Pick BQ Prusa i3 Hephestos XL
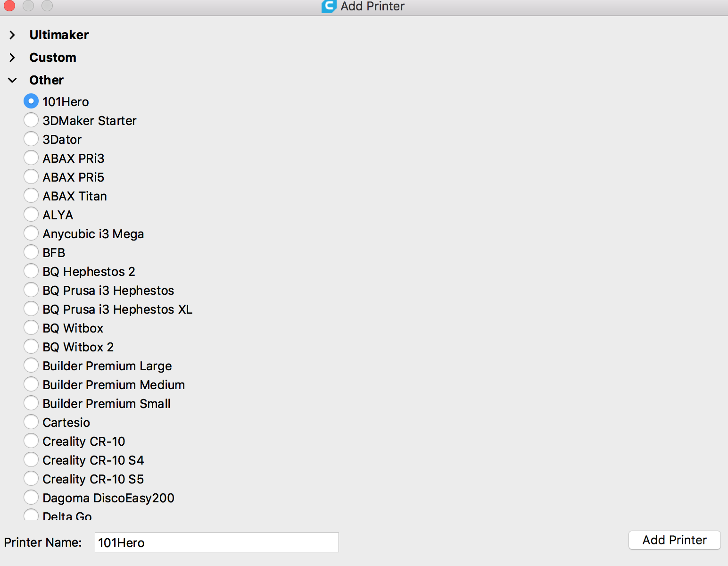 point(31,309)
